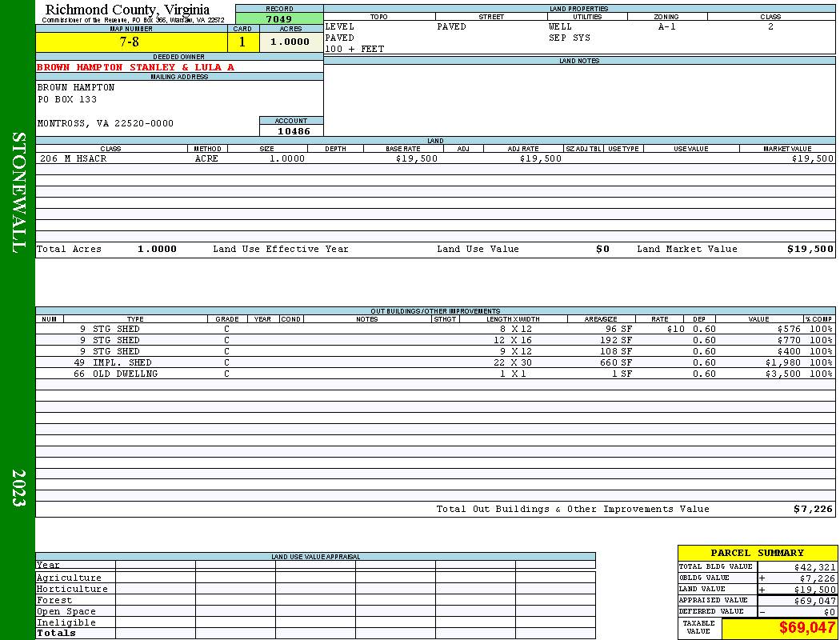Select the $3,500 old dwelling value
Image resolution: width=840 pixels, height=640 pixels.
tap(783, 374)
